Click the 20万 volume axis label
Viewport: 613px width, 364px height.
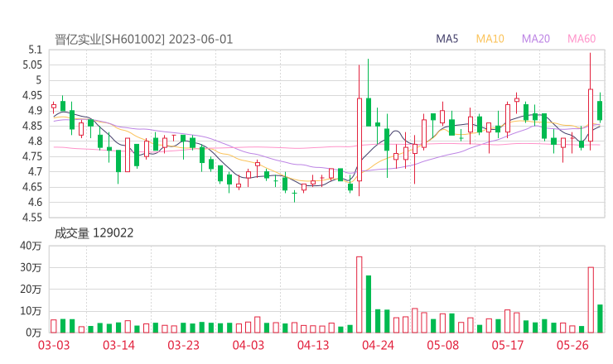click(31, 290)
